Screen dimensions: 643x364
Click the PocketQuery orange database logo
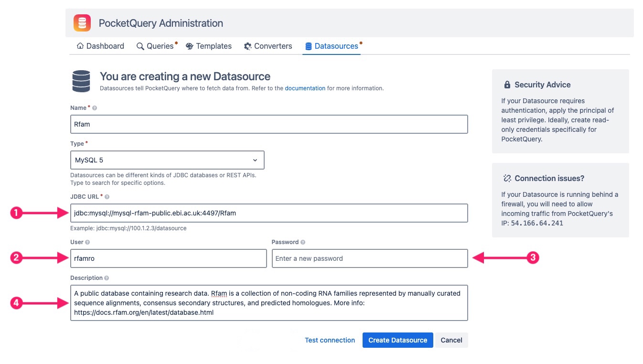click(82, 23)
